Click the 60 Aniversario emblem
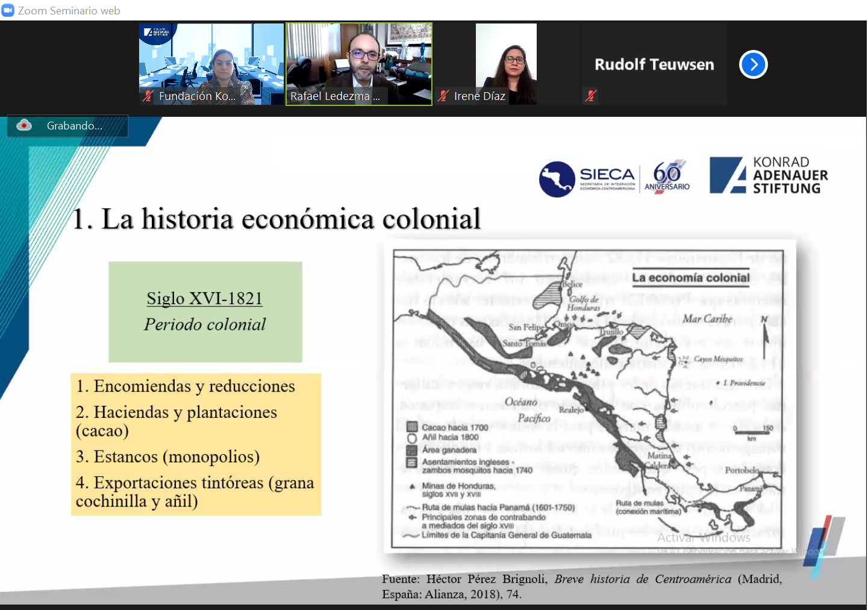The height and width of the screenshot is (610, 868). pyautogui.click(x=667, y=176)
